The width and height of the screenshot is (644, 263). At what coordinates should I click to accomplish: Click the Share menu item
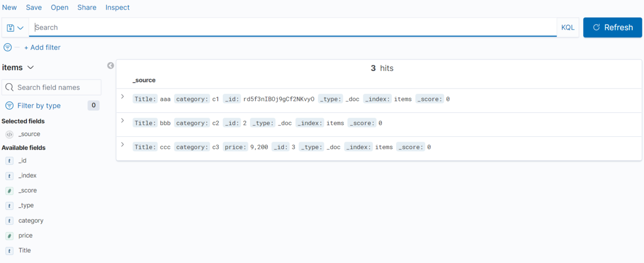[x=87, y=8]
